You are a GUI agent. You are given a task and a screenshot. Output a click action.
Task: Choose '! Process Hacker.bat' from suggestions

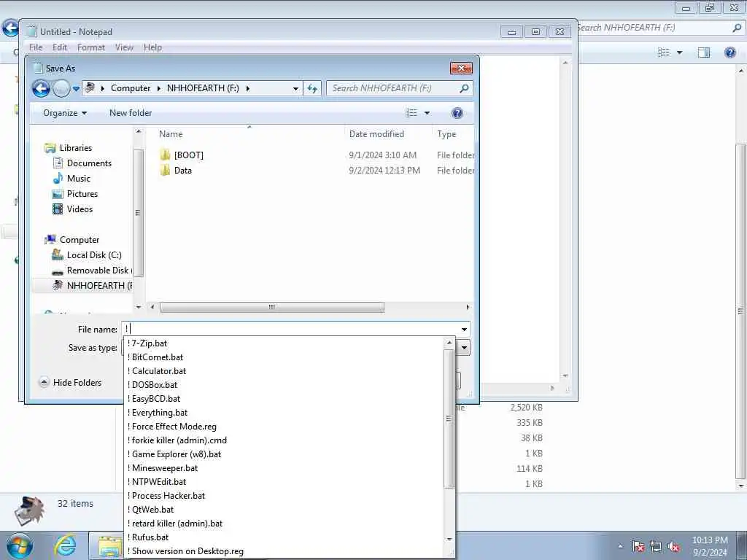click(x=285, y=496)
